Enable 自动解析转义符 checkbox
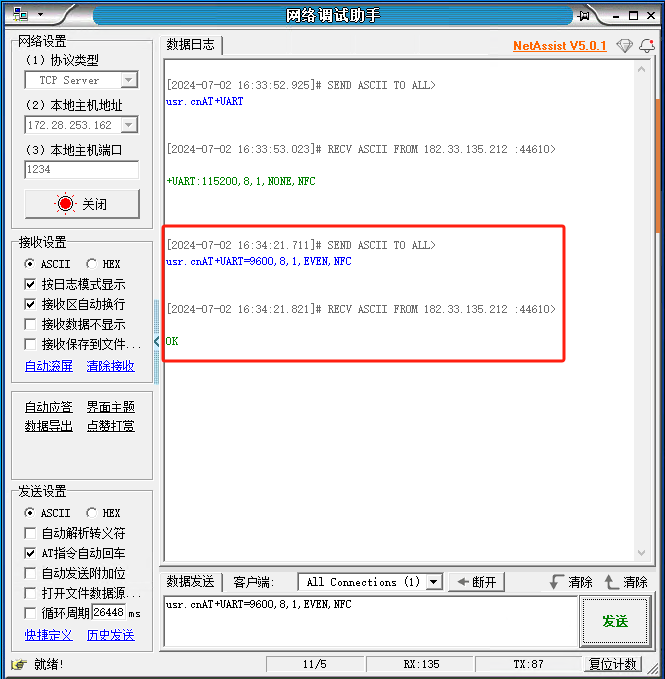This screenshot has width=665, height=679. (30, 533)
